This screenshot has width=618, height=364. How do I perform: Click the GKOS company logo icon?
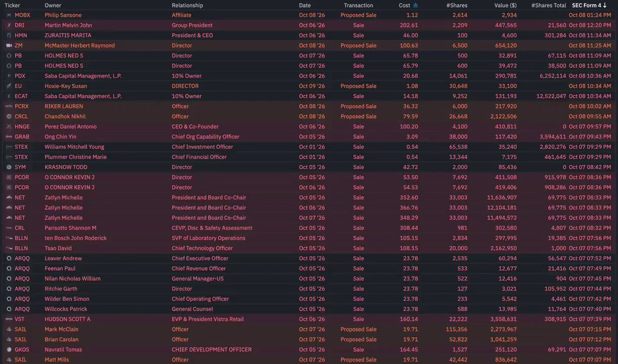click(8, 350)
